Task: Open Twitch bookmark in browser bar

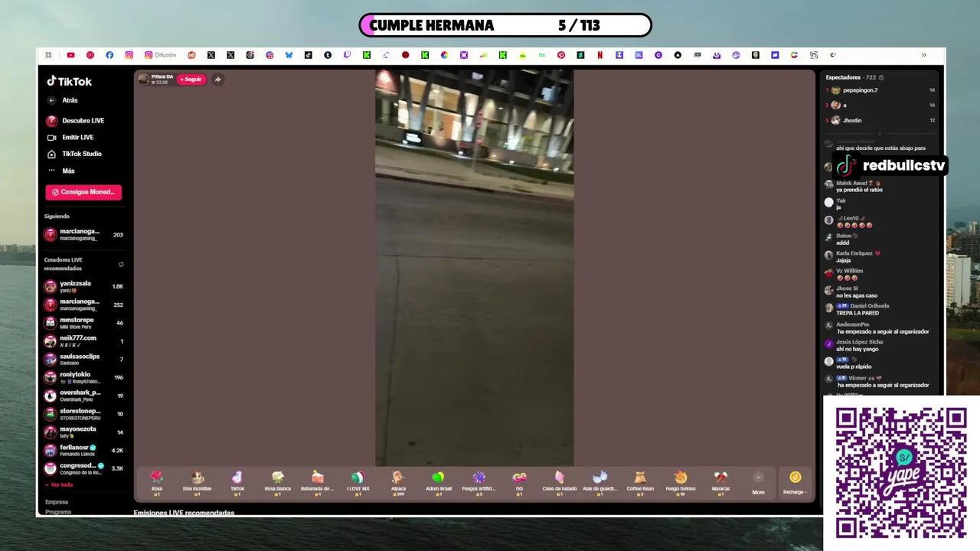Action: click(x=347, y=55)
